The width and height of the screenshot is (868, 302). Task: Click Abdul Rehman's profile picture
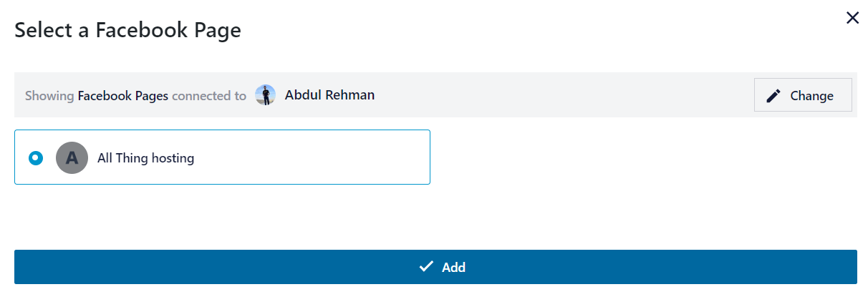pos(265,95)
